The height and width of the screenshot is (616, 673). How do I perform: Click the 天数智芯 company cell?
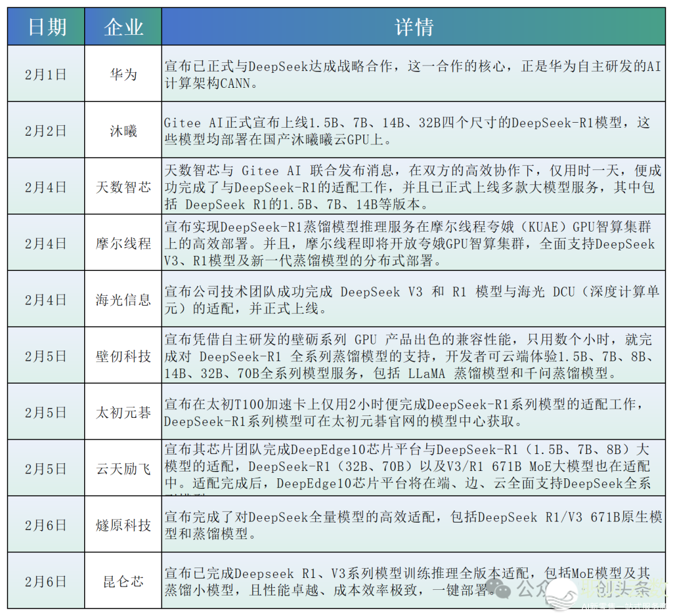pos(123,187)
